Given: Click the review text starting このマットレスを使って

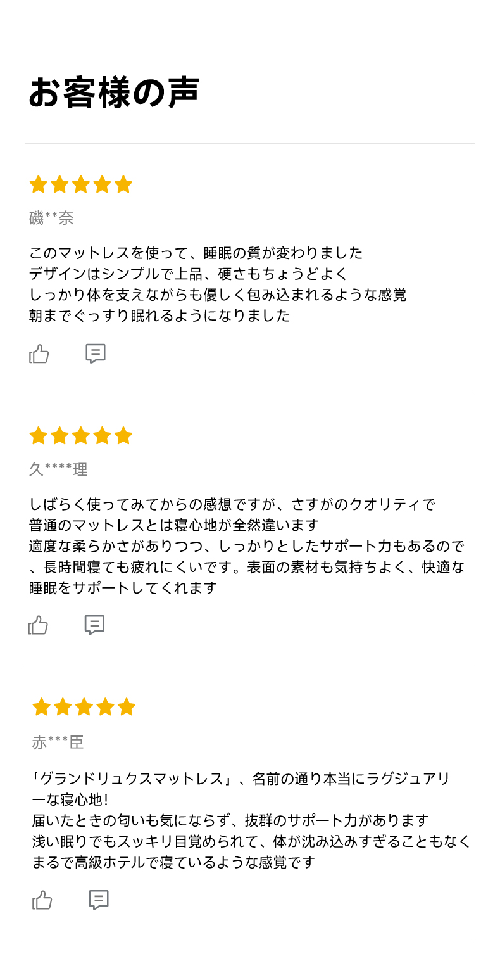Looking at the screenshot, I should (218, 284).
